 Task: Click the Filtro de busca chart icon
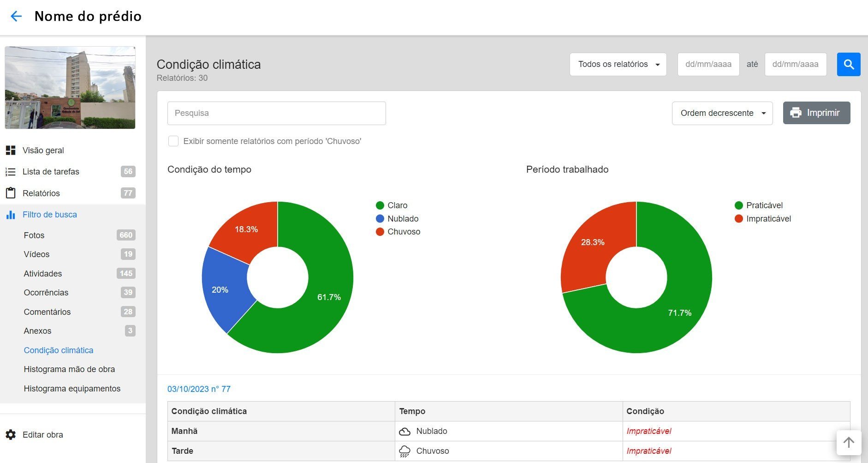click(11, 215)
